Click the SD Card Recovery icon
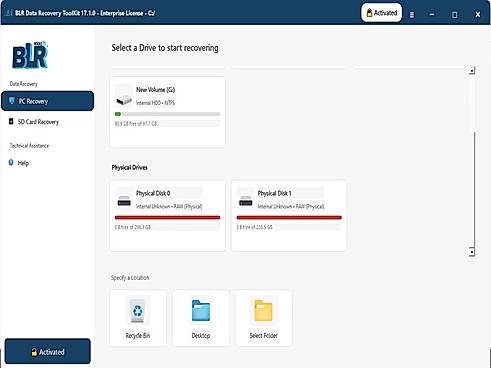The image size is (491, 368). [11, 121]
